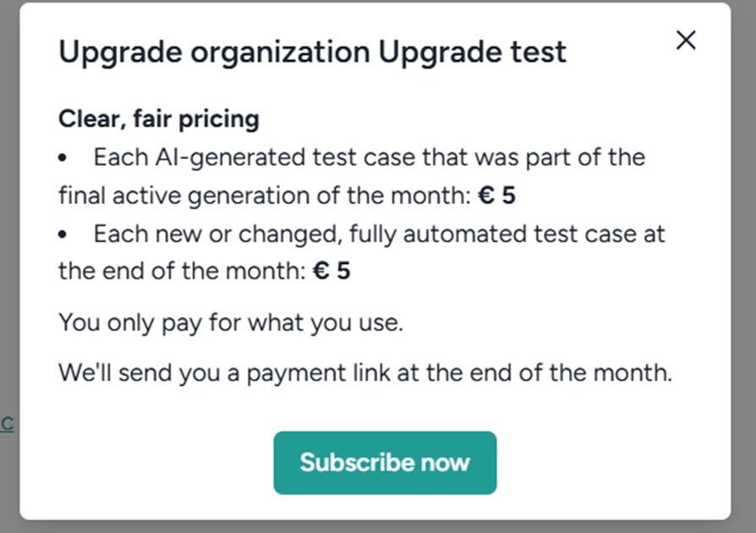
Task: Click the € 5 price for automated cases
Action: [331, 272]
